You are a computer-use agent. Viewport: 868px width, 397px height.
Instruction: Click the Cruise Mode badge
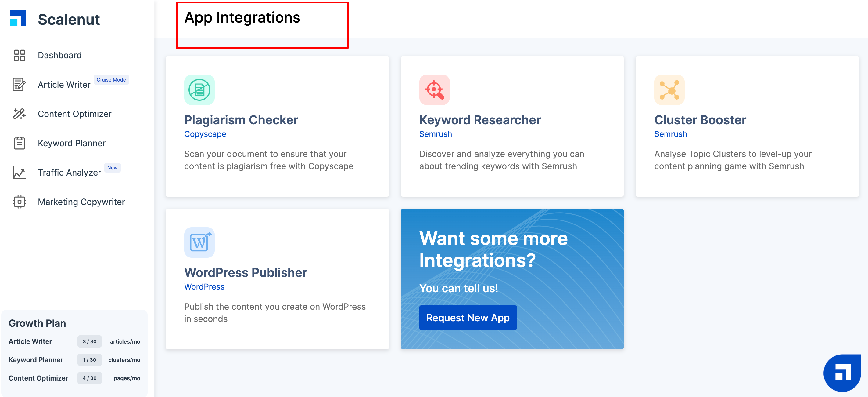pos(111,80)
